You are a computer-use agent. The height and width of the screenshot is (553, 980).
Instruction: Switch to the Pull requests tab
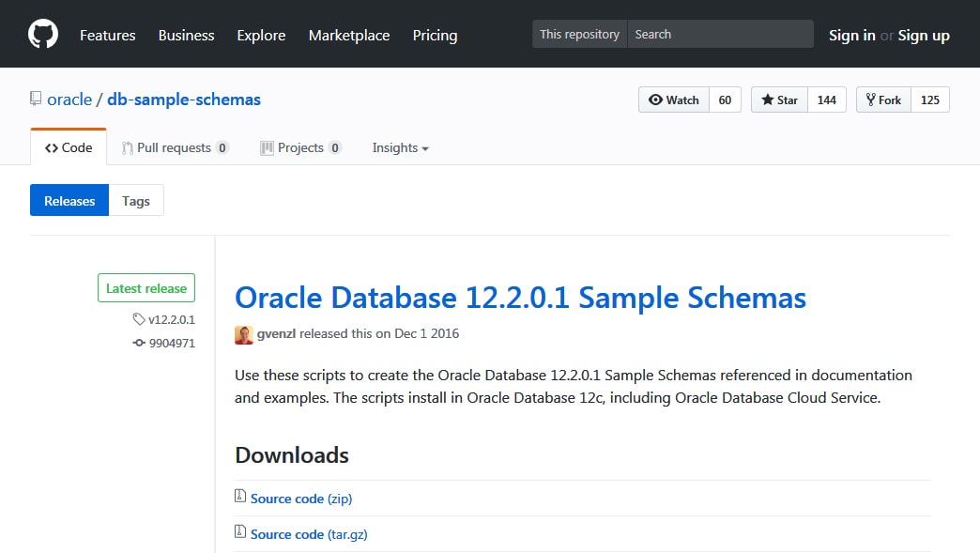(x=176, y=147)
